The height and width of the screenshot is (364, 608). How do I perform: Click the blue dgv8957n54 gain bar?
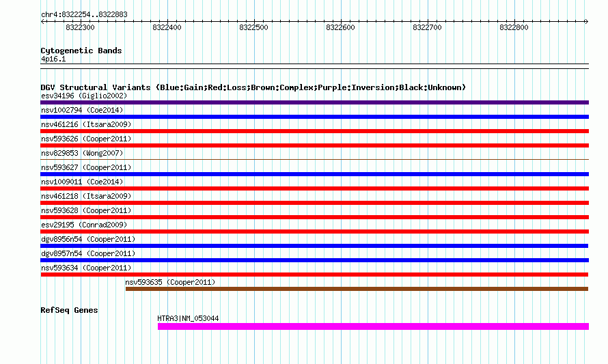click(314, 260)
